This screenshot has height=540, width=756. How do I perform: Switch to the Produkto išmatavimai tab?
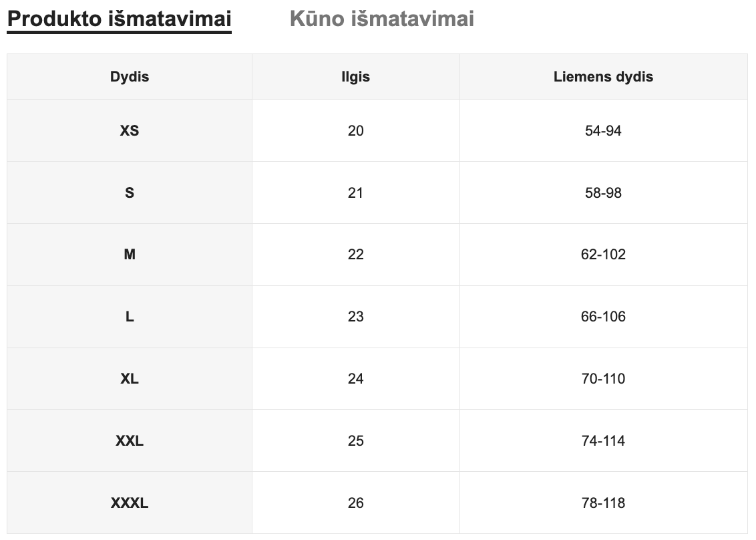click(119, 19)
